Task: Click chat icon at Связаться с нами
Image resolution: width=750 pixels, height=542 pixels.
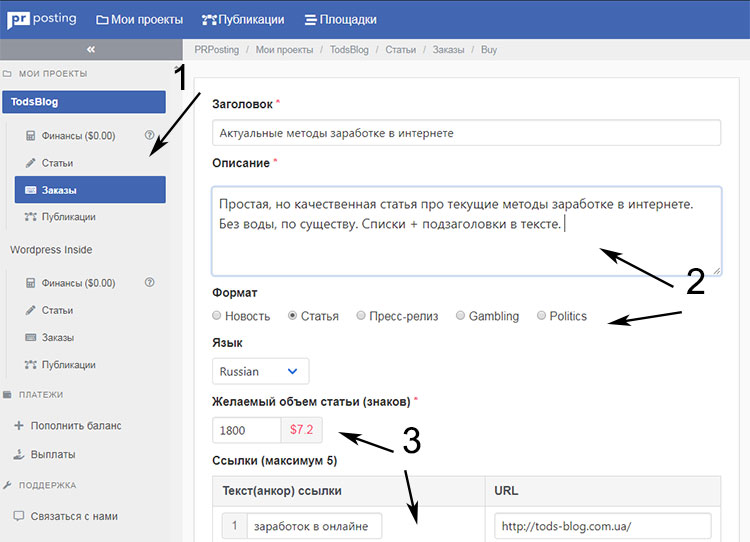Action: 19,516
